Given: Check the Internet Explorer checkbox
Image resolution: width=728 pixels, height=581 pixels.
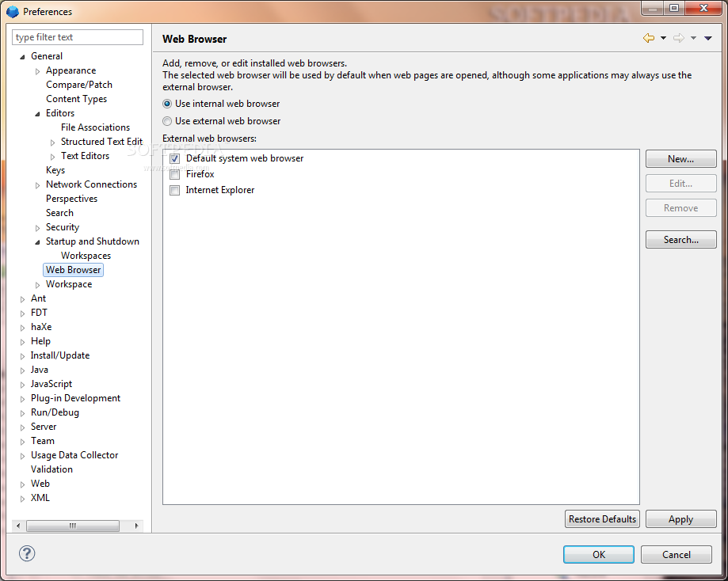Looking at the screenshot, I should 174,190.
